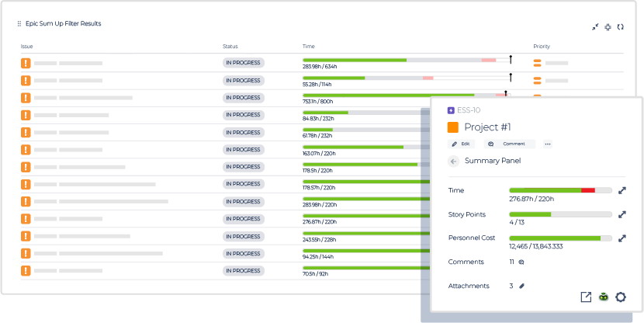Open the three-dots more actions menu

(x=547, y=144)
